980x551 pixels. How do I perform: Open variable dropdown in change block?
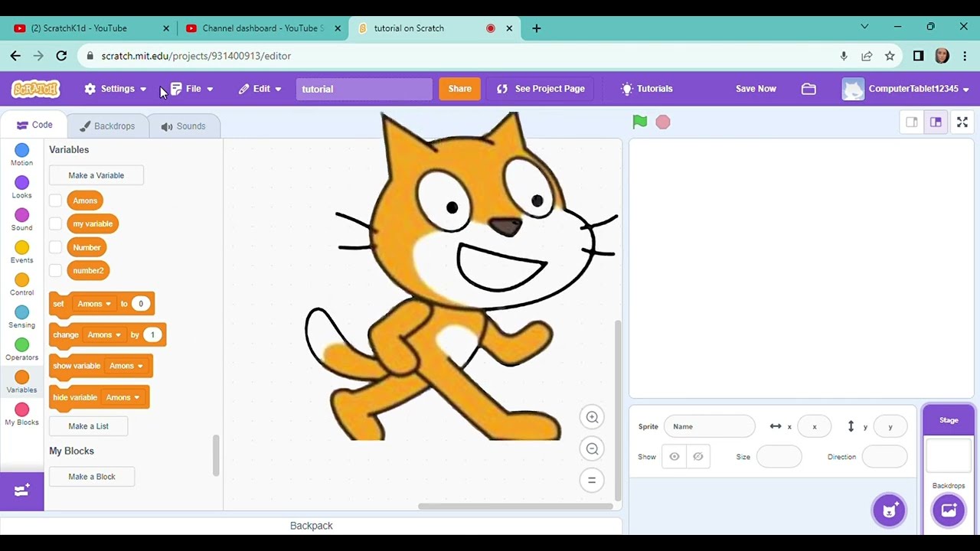click(x=104, y=334)
